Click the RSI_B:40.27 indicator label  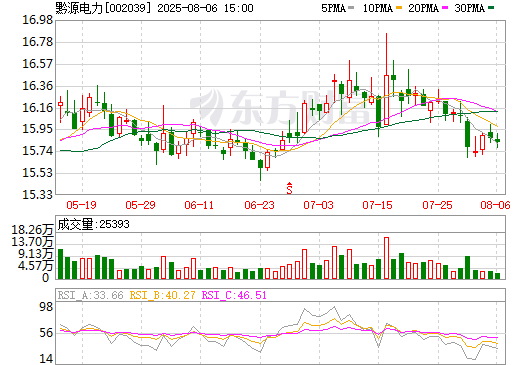[162, 295]
